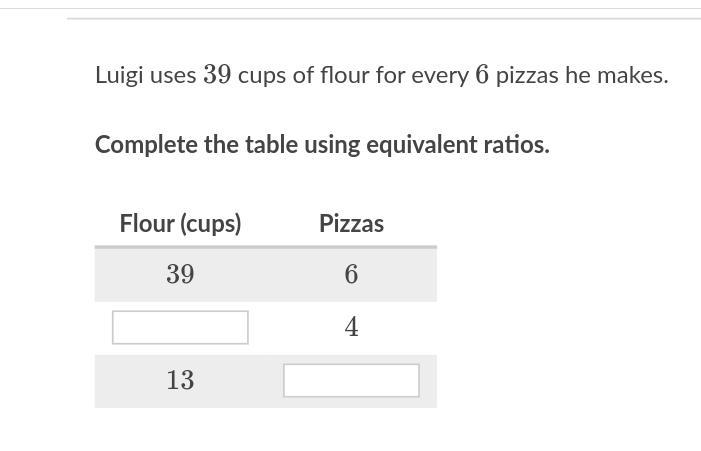Click the word "uses" after Luigi
Viewport: 701px width, 451px height.
click(x=174, y=75)
